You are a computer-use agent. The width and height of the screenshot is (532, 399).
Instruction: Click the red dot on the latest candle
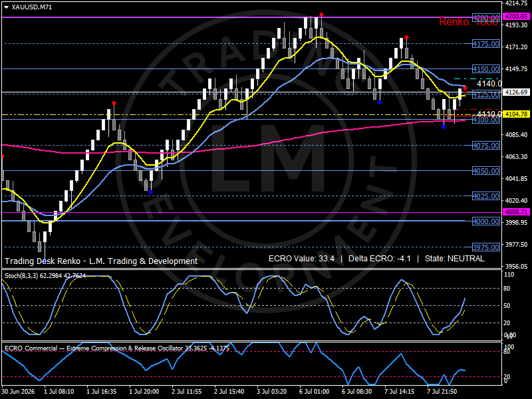point(465,88)
